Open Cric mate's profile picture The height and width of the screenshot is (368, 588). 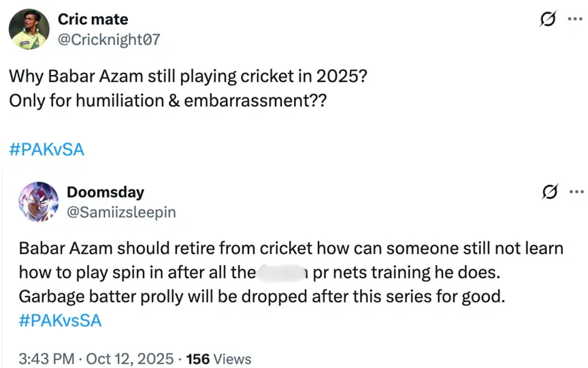click(x=28, y=29)
